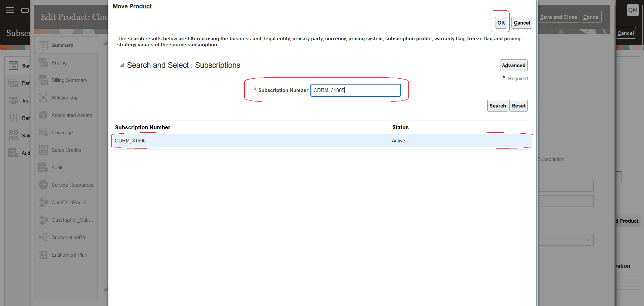Click the Team icon in outer sidebar
Screen dimensions: 644x306
point(13,100)
